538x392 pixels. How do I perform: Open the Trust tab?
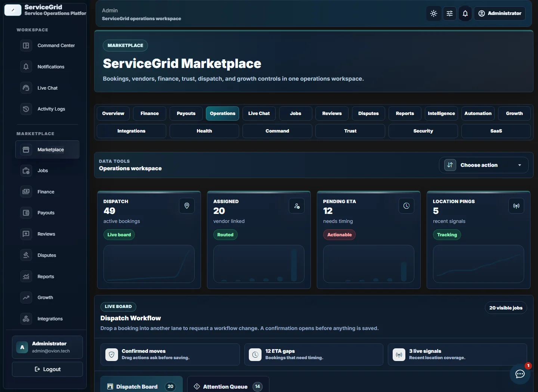coord(350,131)
